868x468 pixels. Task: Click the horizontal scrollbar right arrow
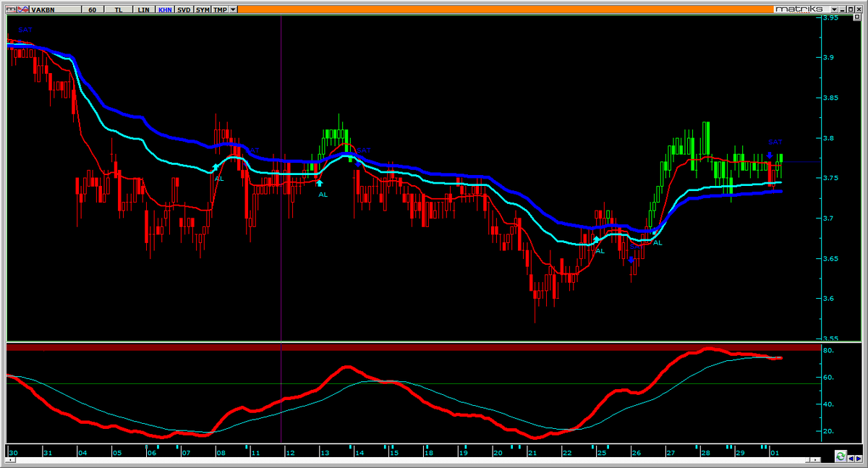point(815,459)
